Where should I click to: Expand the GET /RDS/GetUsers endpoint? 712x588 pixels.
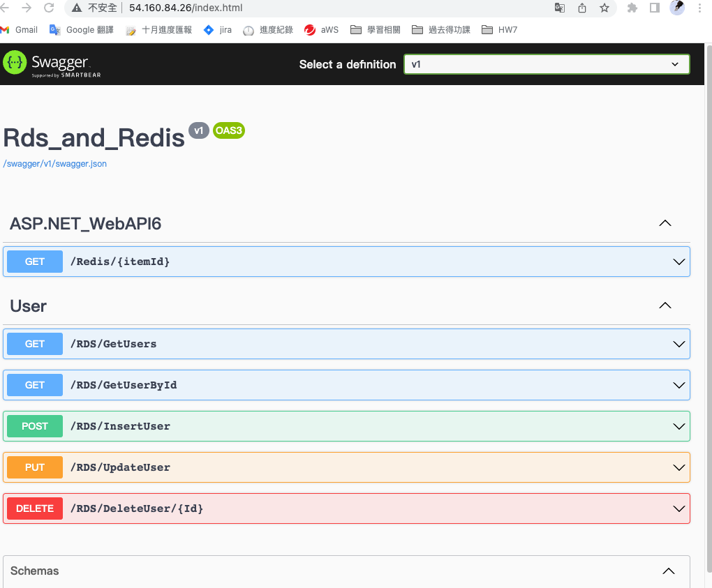tap(347, 344)
